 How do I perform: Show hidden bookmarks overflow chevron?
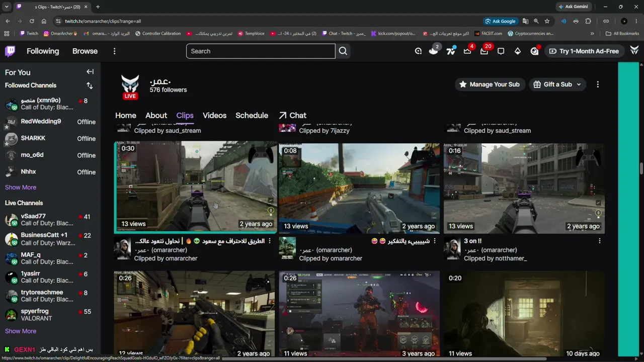point(592,34)
